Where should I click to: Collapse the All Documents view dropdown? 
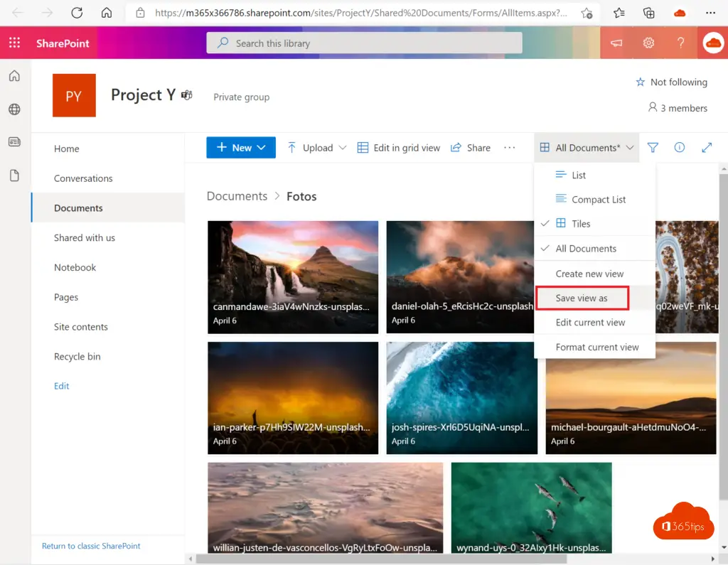pos(587,148)
